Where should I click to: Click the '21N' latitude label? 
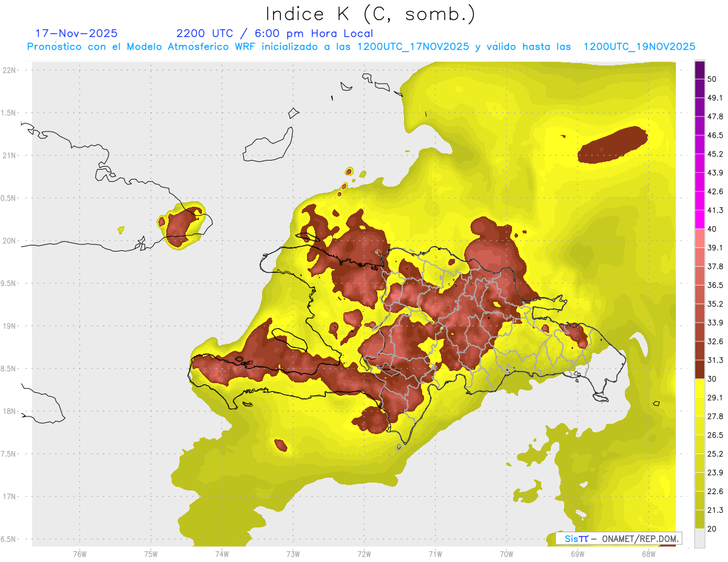click(10, 155)
